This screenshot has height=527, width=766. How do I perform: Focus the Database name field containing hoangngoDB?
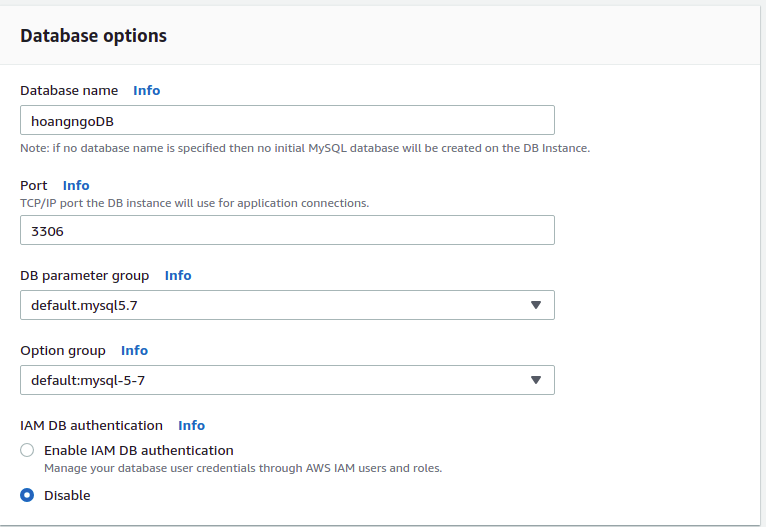point(287,120)
